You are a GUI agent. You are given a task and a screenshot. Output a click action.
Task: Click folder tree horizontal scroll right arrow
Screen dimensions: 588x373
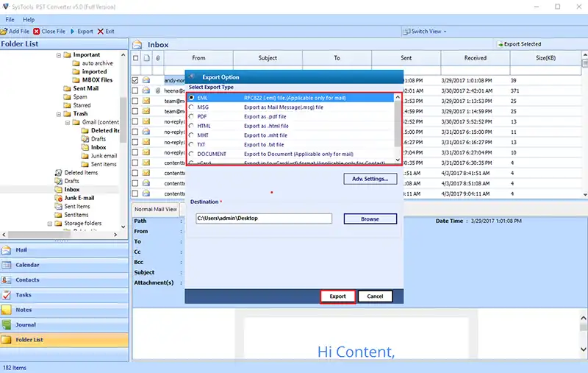click(x=115, y=235)
